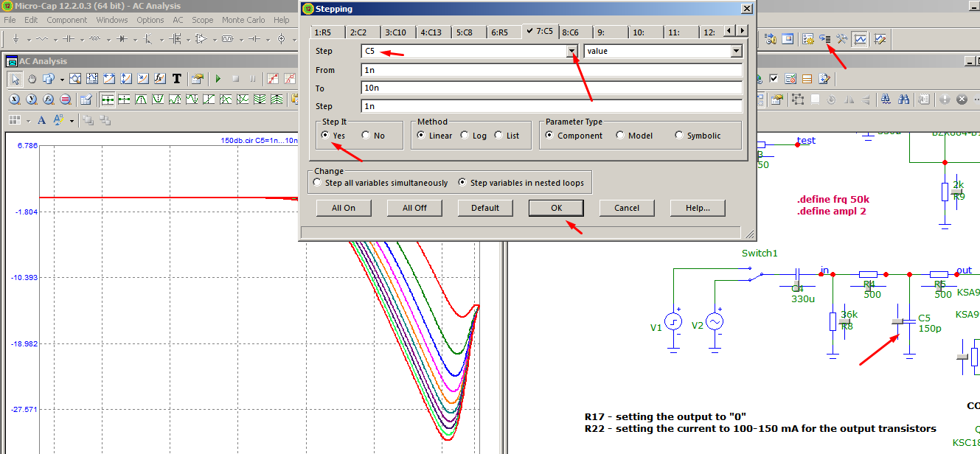This screenshot has height=454, width=980.
Task: Click the red Baseline circle icon
Action: [66, 99]
